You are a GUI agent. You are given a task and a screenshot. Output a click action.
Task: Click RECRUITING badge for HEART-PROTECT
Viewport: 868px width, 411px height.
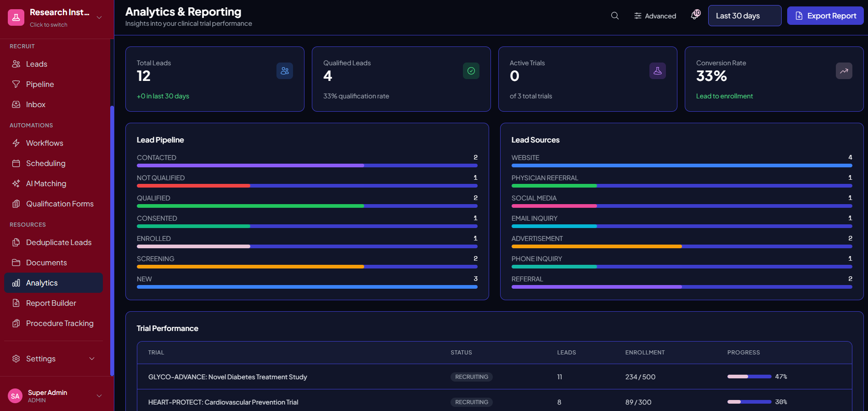[x=472, y=402]
